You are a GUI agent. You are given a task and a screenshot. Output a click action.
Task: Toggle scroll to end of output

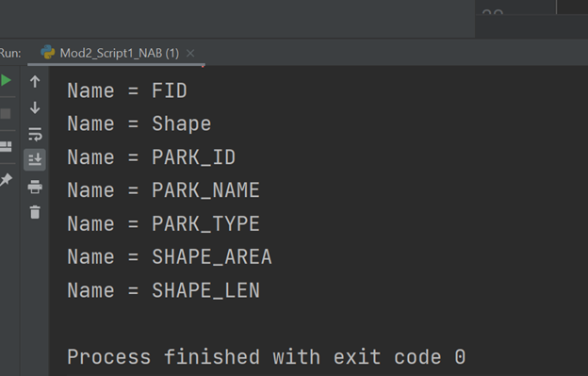(x=35, y=159)
